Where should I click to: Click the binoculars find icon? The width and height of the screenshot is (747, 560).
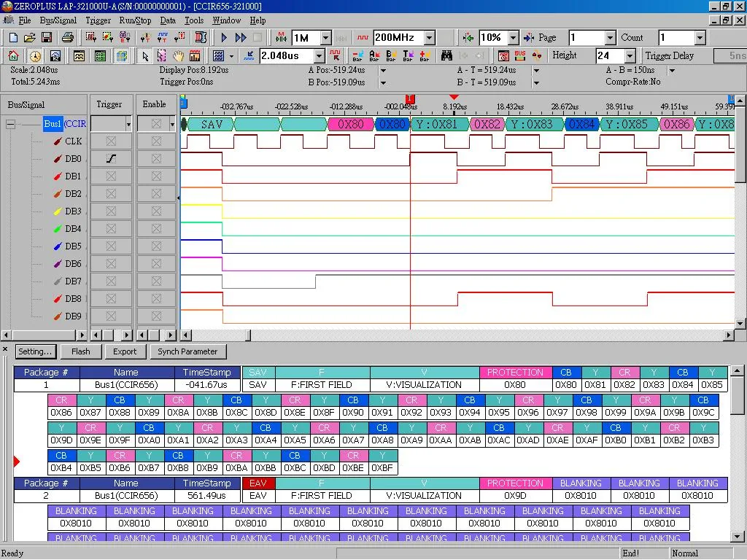(x=446, y=55)
